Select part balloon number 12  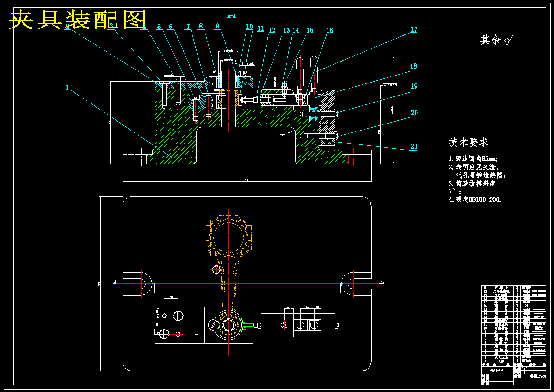272,30
